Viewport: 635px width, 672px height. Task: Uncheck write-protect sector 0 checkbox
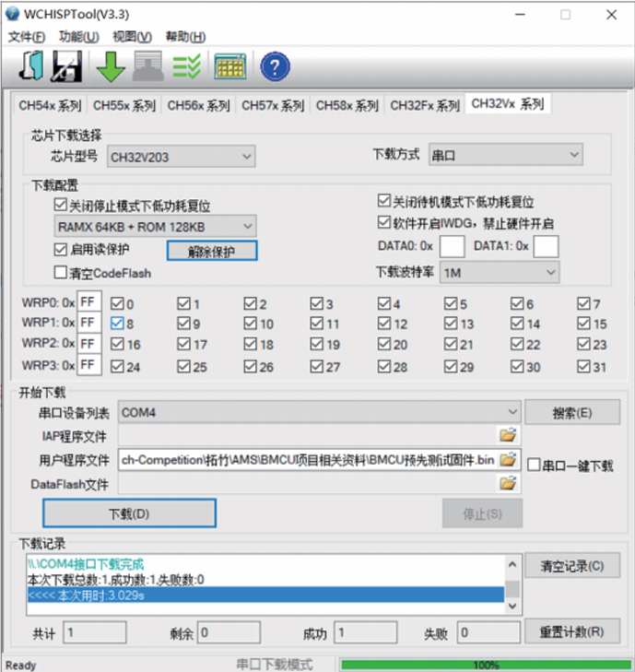click(117, 303)
